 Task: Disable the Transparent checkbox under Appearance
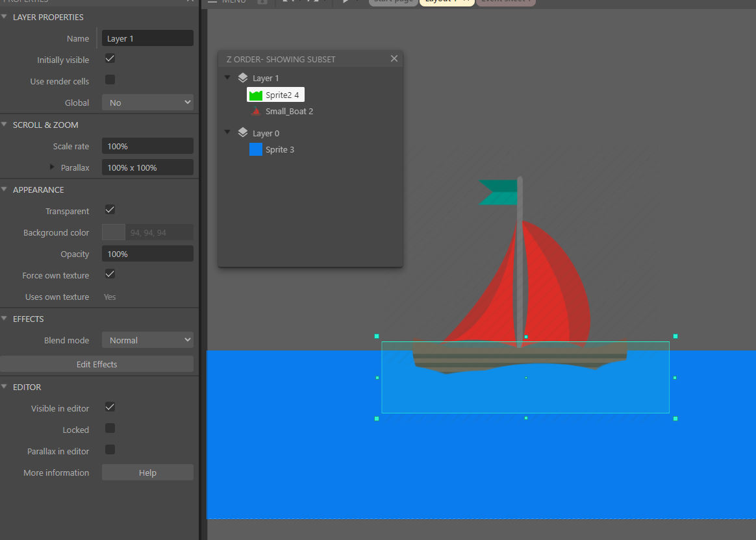coord(109,210)
